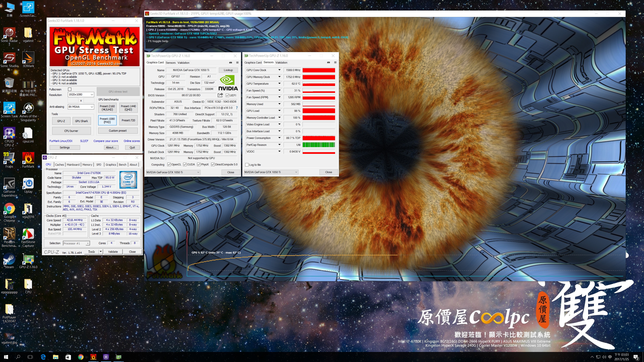Expand the GPU Core Clock sensor dropdown
Screen dimensions: 644x362
(x=279, y=70)
